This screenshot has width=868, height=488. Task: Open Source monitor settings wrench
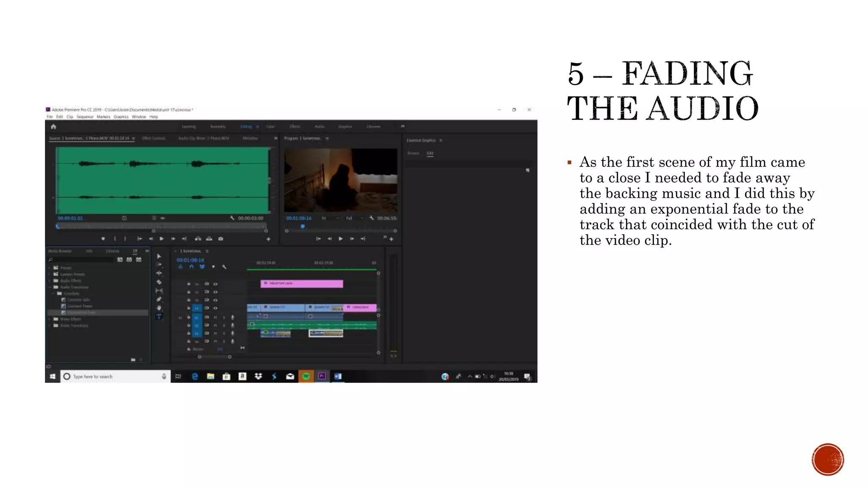pyautogui.click(x=232, y=218)
